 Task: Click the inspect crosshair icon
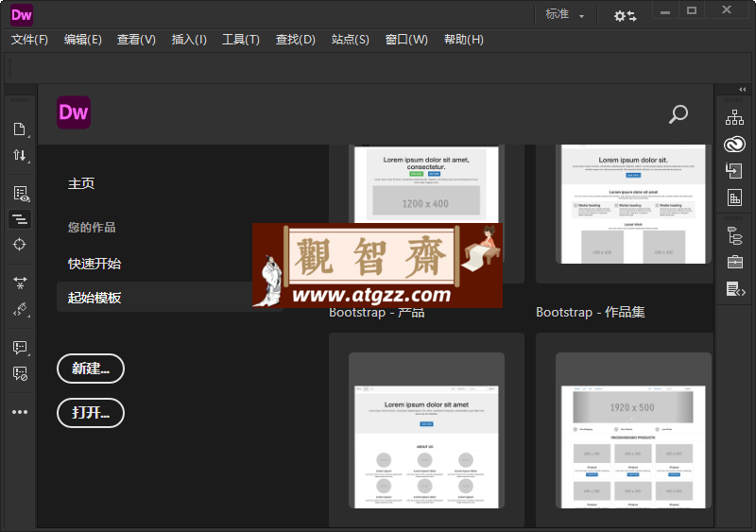click(19, 245)
